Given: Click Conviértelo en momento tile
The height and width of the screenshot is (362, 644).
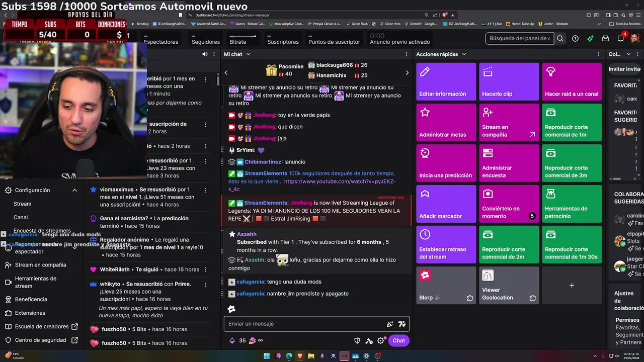Looking at the screenshot, I should tap(509, 204).
